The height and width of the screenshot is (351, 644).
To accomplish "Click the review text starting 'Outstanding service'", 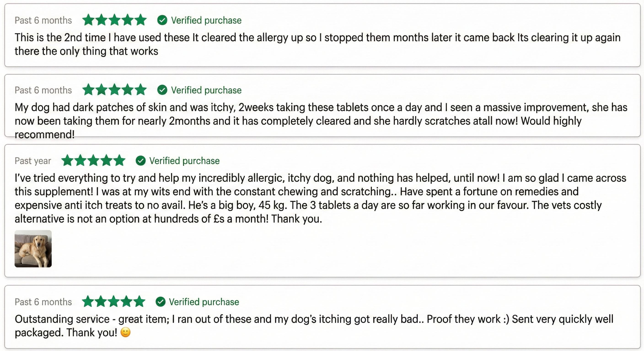I will pos(314,319).
